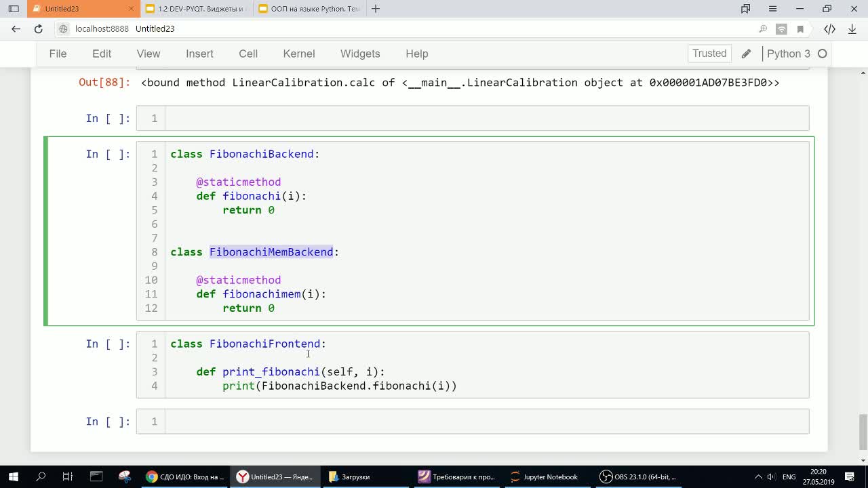Click the site info globe icon
The image size is (868, 488).
(63, 28)
